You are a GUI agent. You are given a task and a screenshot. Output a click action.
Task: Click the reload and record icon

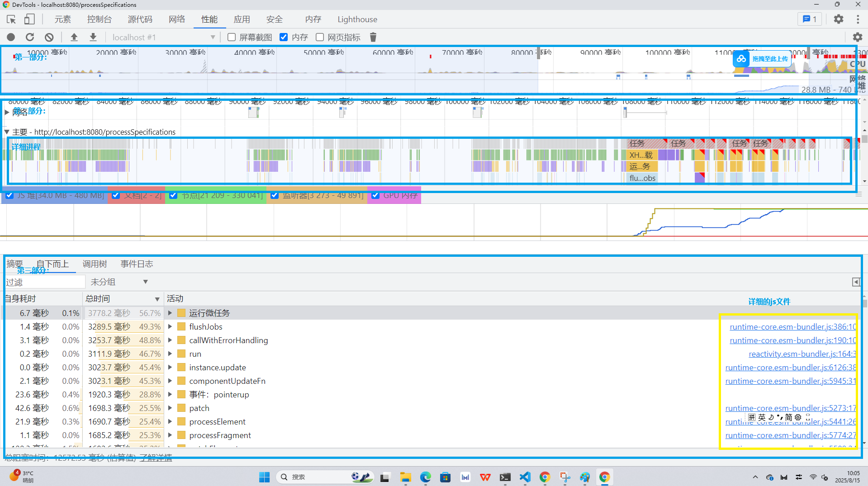[x=30, y=38]
